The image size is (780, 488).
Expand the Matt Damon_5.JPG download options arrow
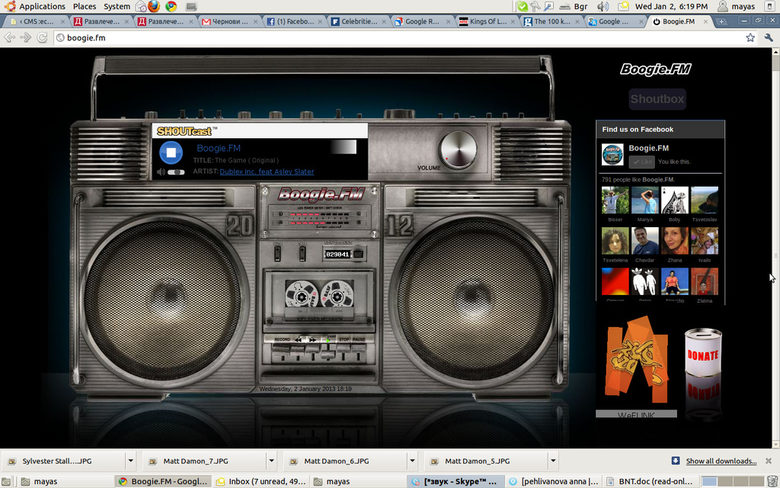(x=553, y=461)
